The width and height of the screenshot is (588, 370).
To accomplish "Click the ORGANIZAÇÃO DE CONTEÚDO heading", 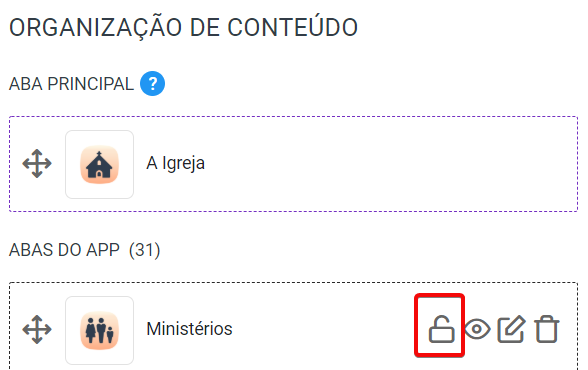I will (x=183, y=27).
